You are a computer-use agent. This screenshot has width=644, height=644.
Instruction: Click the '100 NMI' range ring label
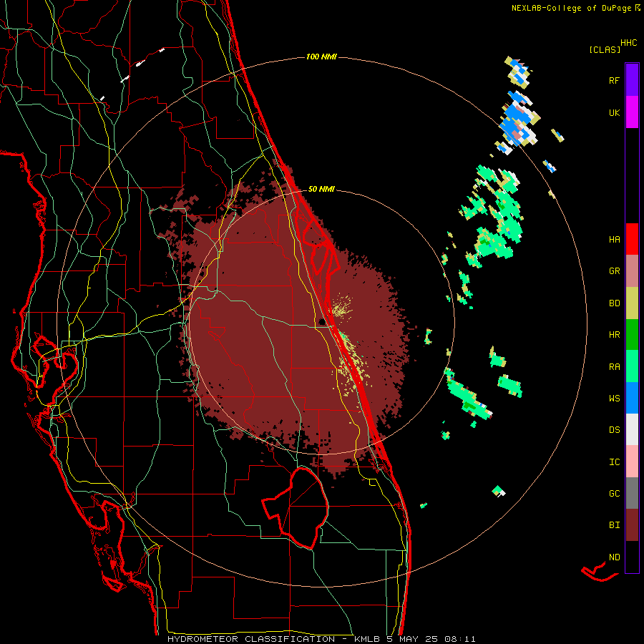321,57
